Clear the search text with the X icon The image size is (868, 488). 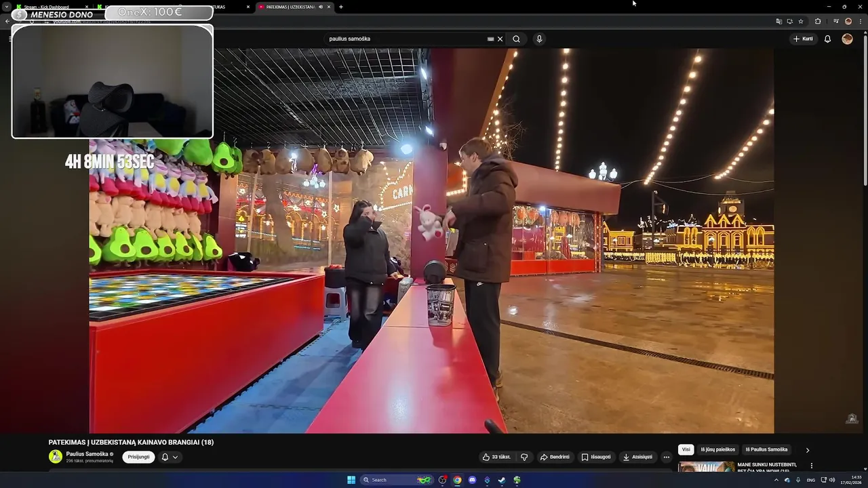pos(500,39)
